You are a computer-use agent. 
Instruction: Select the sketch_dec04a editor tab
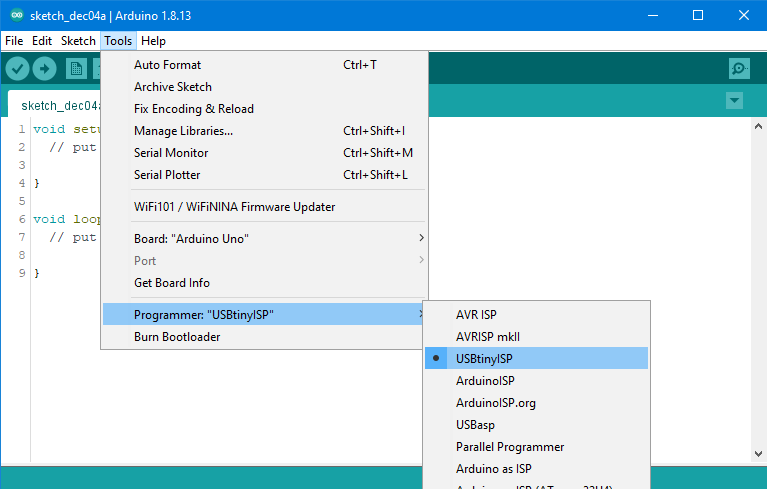55,106
